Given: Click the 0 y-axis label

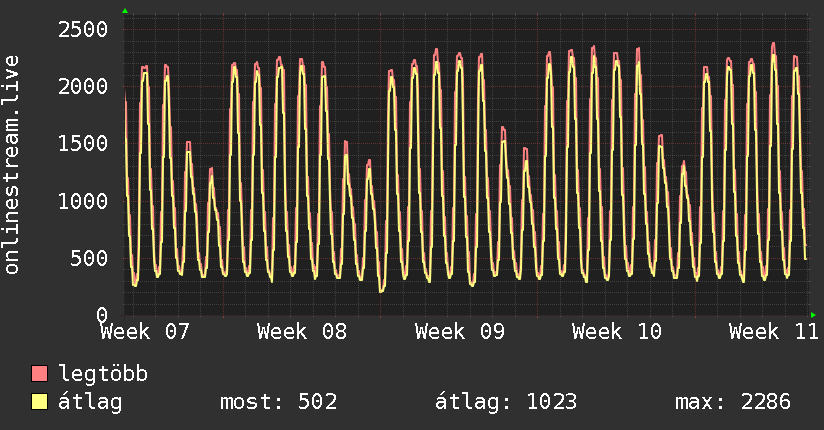Looking at the screenshot, I should click(x=102, y=315).
